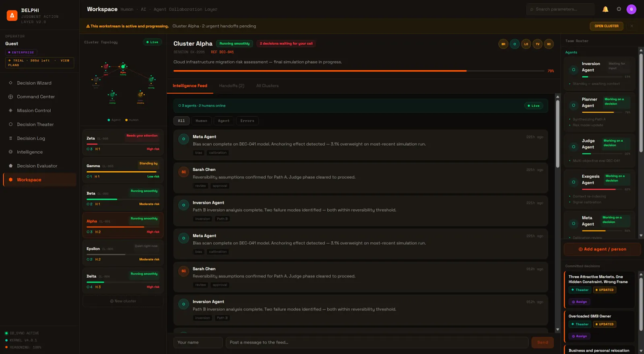This screenshot has height=354, width=644.
Task: Click the Inversion Agent roster icon
Action: click(x=574, y=70)
